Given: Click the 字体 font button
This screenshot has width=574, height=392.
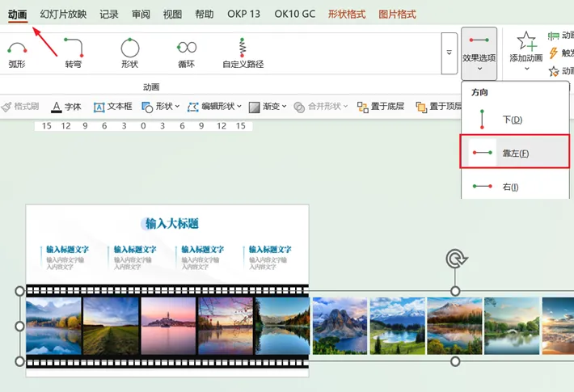Looking at the screenshot, I should point(66,107).
